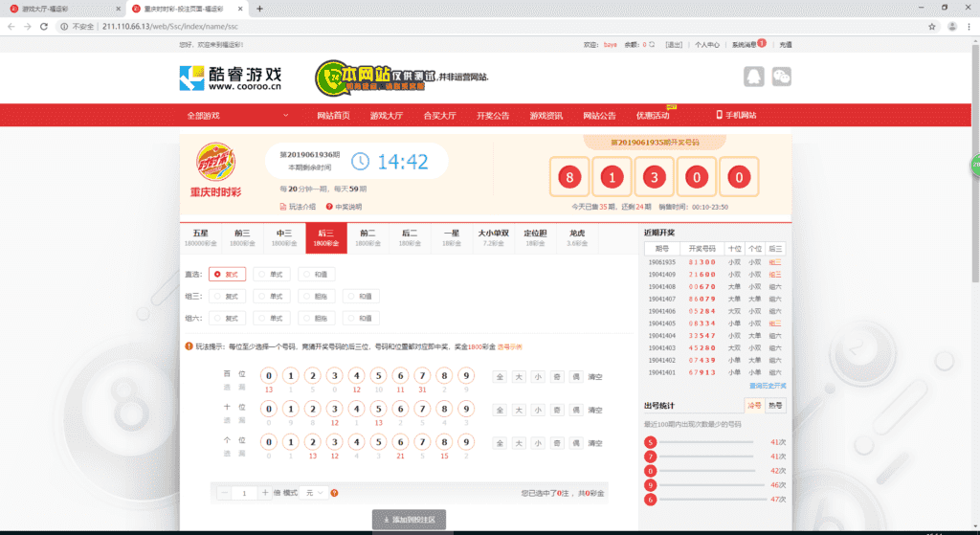The image size is (980, 535).
Task: Show the 冷号 statistics tab
Action: tap(754, 406)
